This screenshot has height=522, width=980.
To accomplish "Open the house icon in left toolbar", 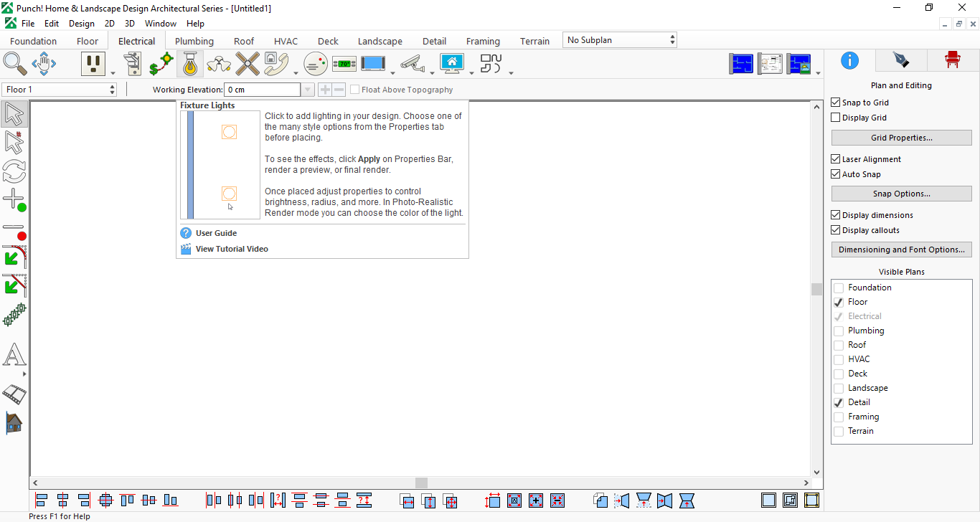I will (14, 422).
